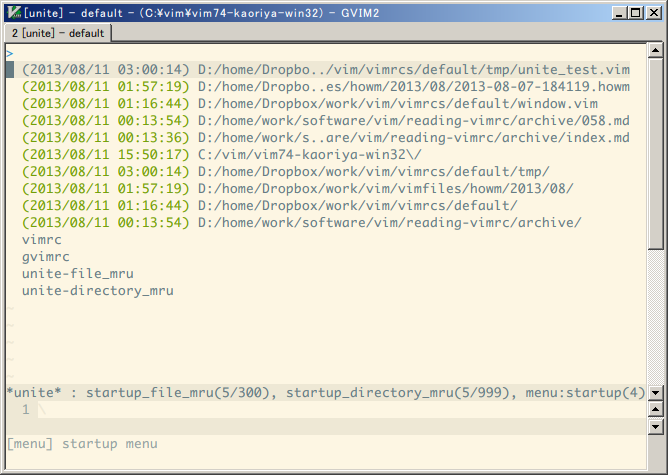Click line number 1 in prompt
Viewport: 668px width, 475px height.
(x=26, y=410)
